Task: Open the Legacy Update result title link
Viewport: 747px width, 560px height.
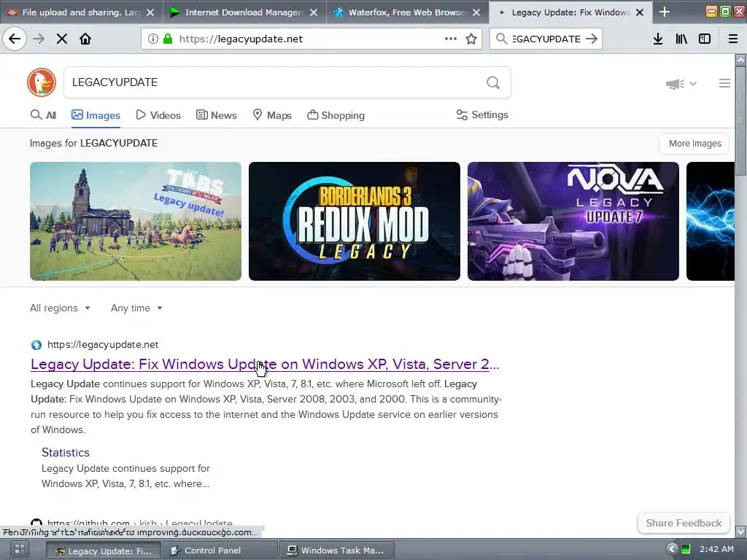Action: pyautogui.click(x=264, y=365)
